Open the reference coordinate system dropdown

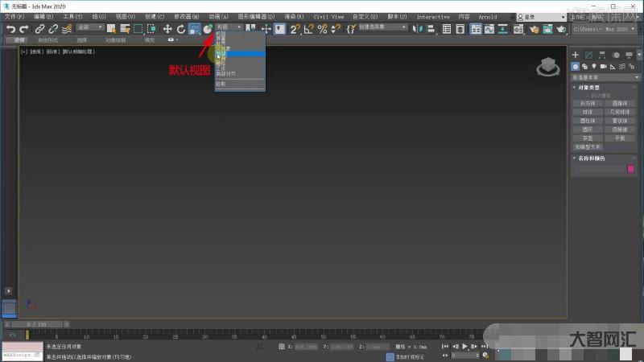229,27
